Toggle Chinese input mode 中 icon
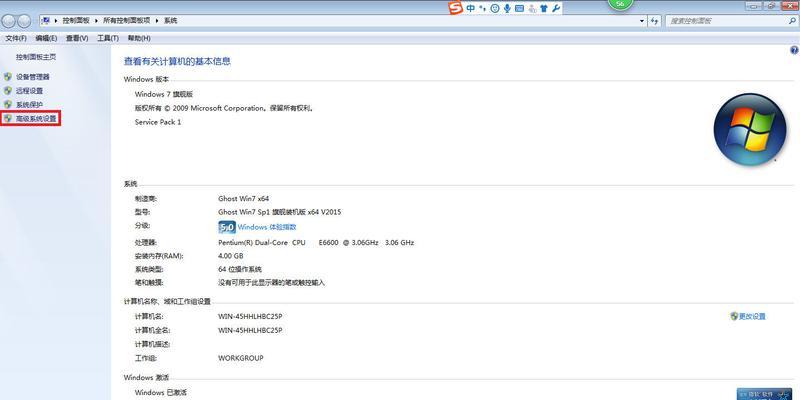This screenshot has width=800, height=400. (x=470, y=8)
